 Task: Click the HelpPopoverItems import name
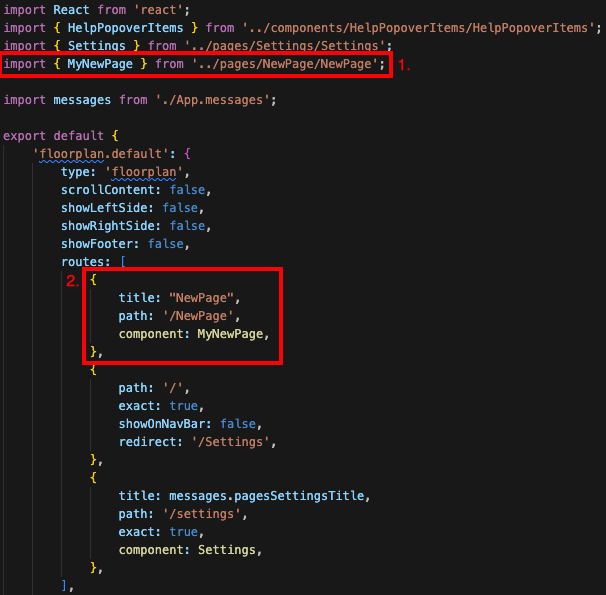125,28
